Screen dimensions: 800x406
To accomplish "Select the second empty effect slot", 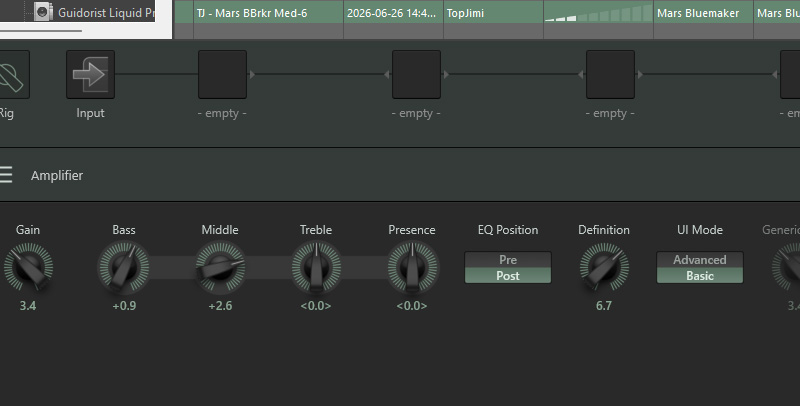I will 416,74.
